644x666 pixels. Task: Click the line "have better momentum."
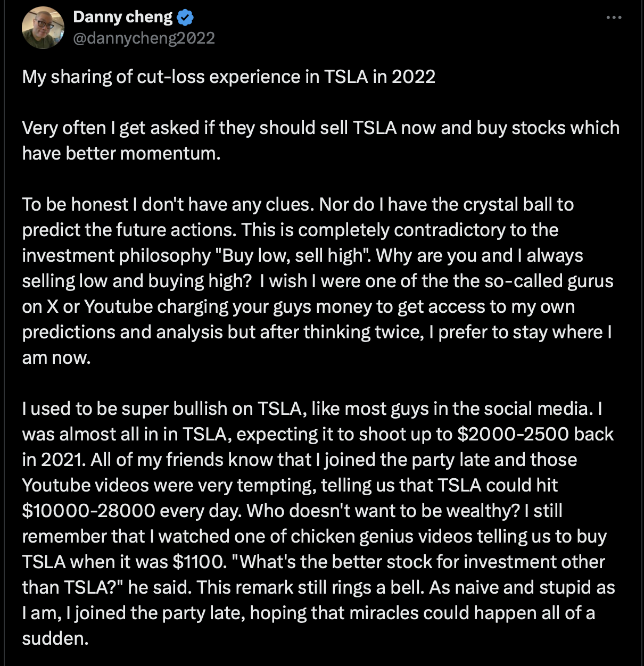[x=121, y=153]
